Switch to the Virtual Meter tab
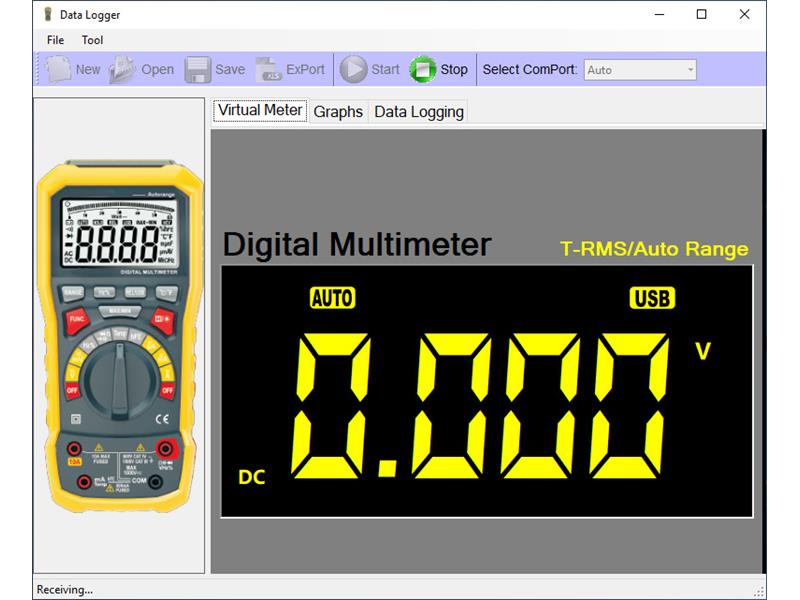 point(260,110)
